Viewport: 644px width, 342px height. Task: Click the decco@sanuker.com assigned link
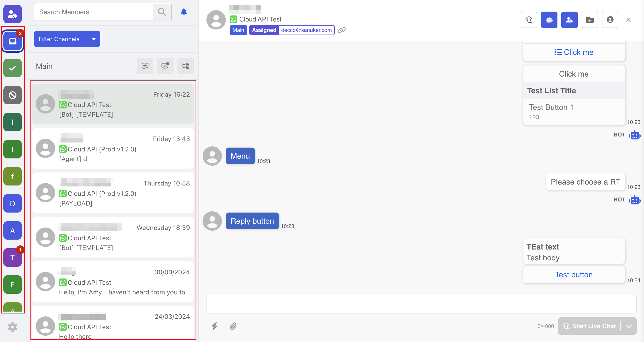click(x=306, y=30)
